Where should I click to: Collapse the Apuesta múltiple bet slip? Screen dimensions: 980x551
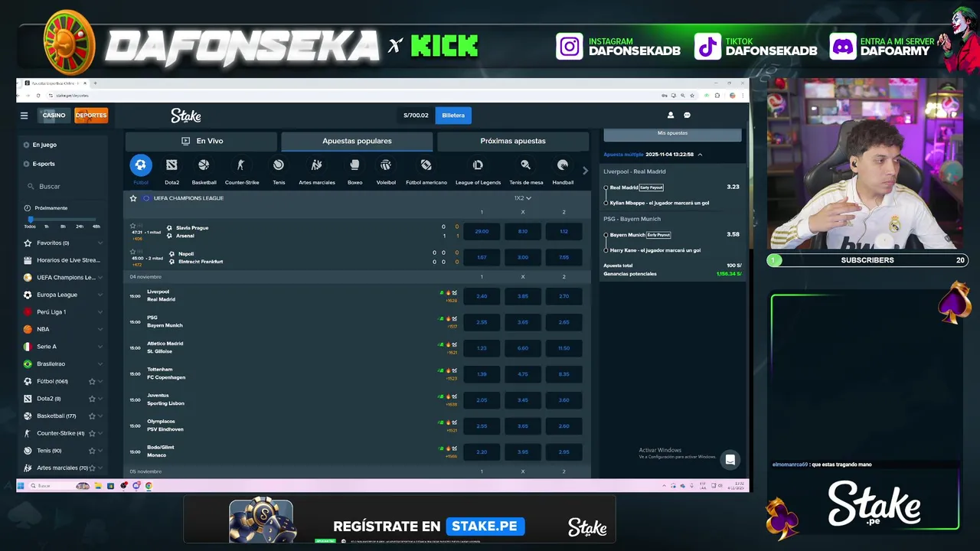(x=700, y=155)
